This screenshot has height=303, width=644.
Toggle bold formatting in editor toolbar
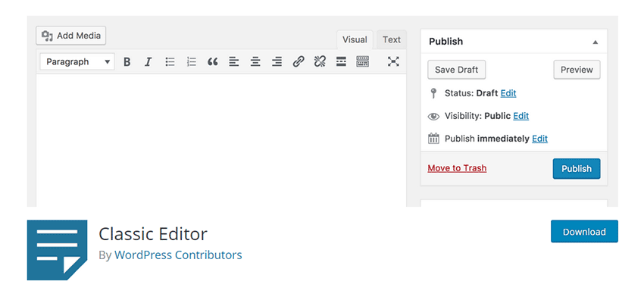(x=127, y=62)
